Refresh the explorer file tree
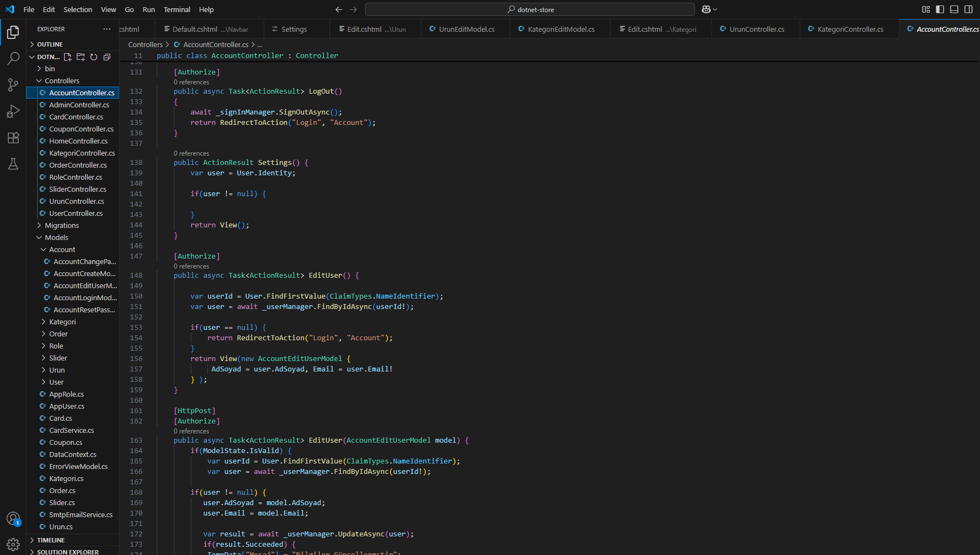Image resolution: width=980 pixels, height=555 pixels. (x=94, y=57)
